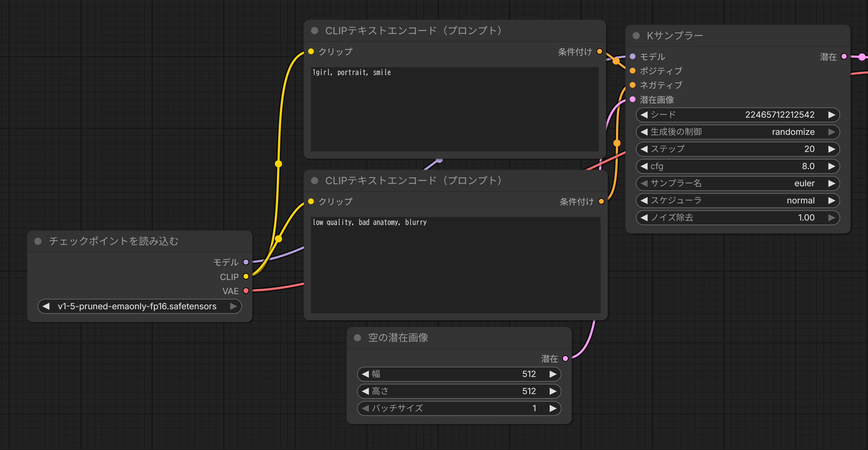Open the スケジューラ normal dropdown
The width and height of the screenshot is (868, 450).
coord(738,200)
